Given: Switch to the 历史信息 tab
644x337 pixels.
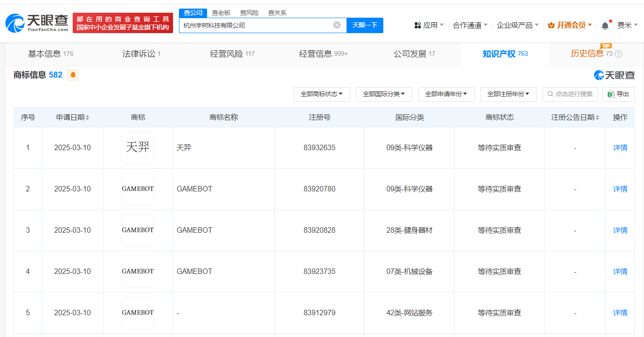Looking at the screenshot, I should 596,54.
